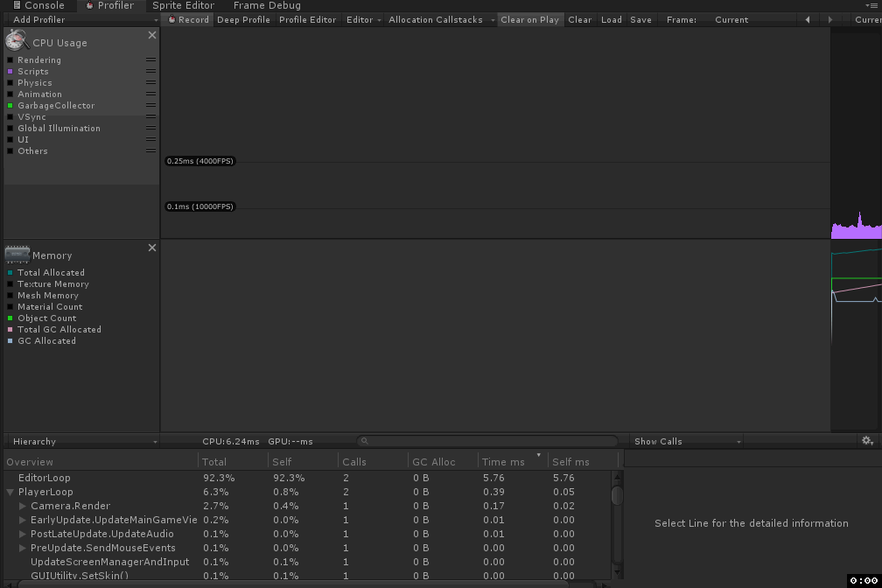Close the CPU Usage profiler module
The image size is (882, 588).
pyautogui.click(x=152, y=35)
